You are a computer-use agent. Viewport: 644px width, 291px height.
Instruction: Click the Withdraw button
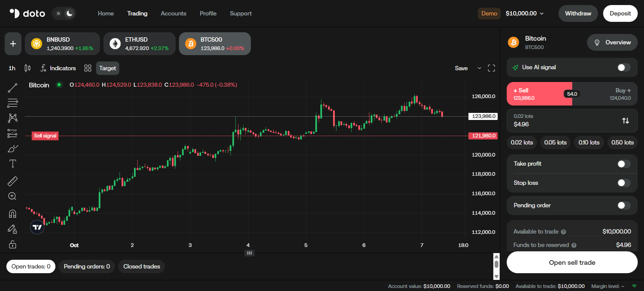coord(578,13)
